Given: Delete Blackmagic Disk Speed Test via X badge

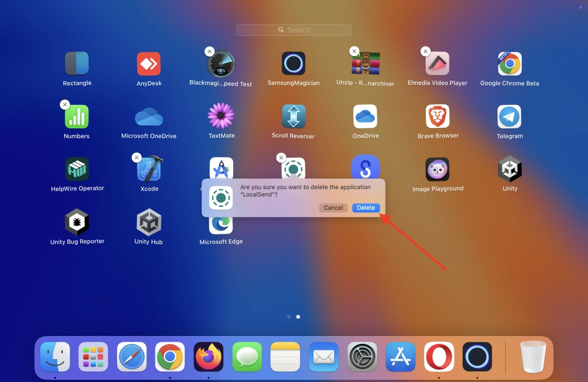Looking at the screenshot, I should tap(209, 51).
